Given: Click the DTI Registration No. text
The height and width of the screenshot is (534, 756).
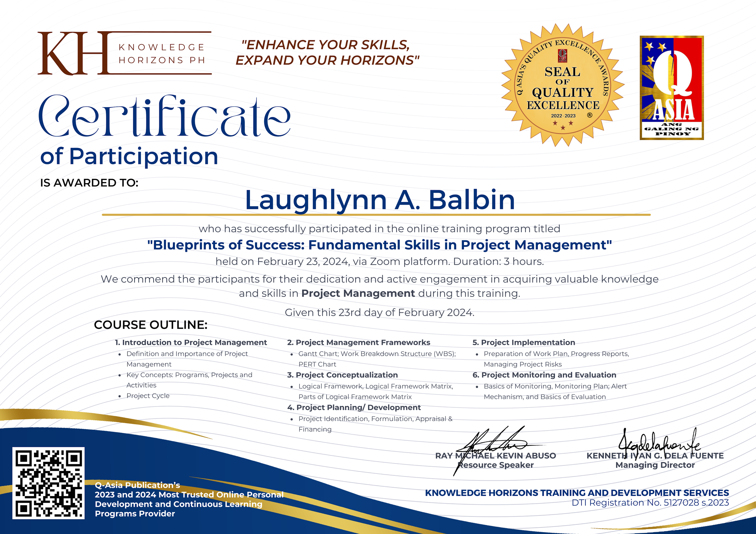Looking at the screenshot, I should 650,503.
